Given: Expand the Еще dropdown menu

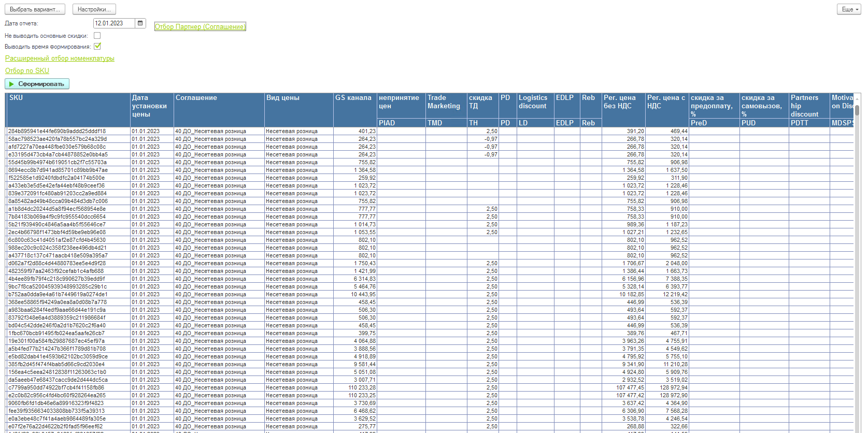Looking at the screenshot, I should point(850,9).
